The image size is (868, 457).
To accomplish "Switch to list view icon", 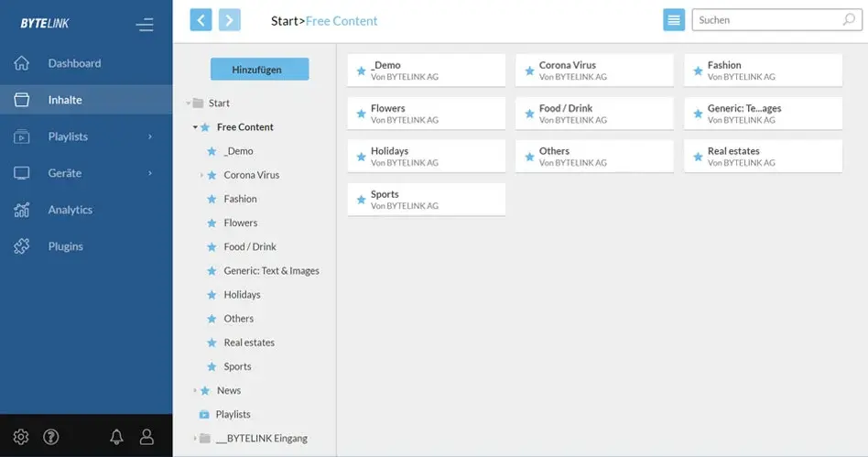I will point(674,20).
